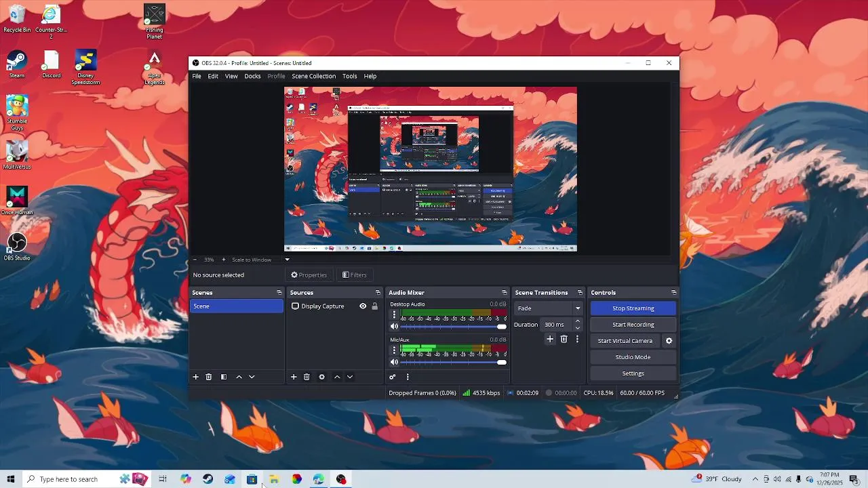Undock the Scenes panel with its float icon
The height and width of the screenshot is (488, 868).
coord(279,293)
